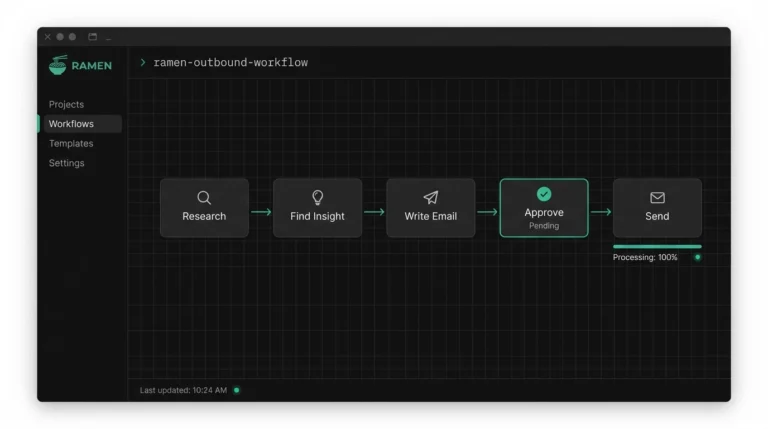Viewport: 768px width, 429px height.
Task: Go to Templates in the sidebar
Action: [71, 143]
